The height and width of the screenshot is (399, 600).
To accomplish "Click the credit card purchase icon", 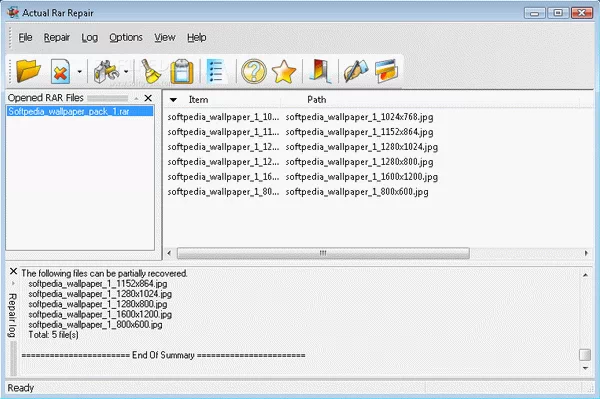I will [x=386, y=71].
